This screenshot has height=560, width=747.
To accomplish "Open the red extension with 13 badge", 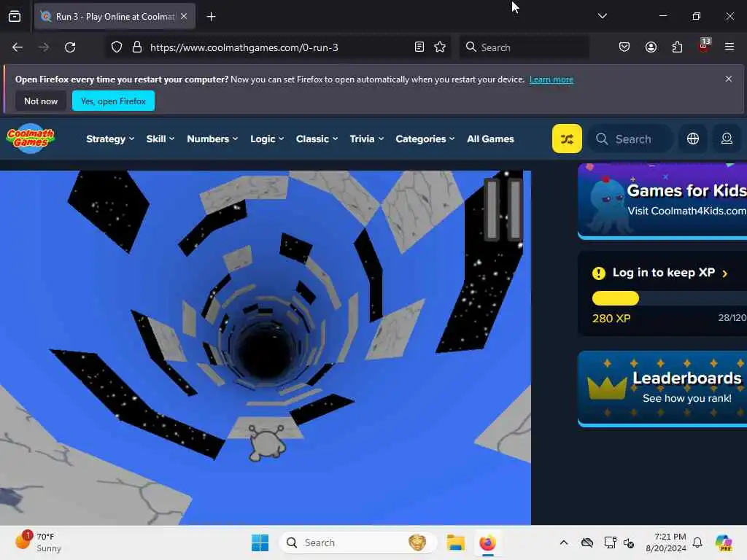I will tap(704, 46).
